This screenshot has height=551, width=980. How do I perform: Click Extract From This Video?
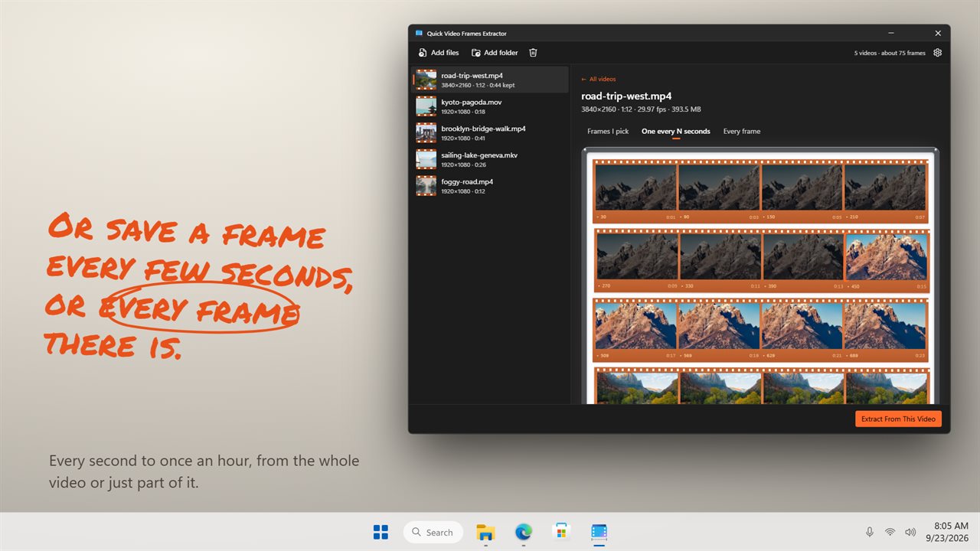click(898, 419)
